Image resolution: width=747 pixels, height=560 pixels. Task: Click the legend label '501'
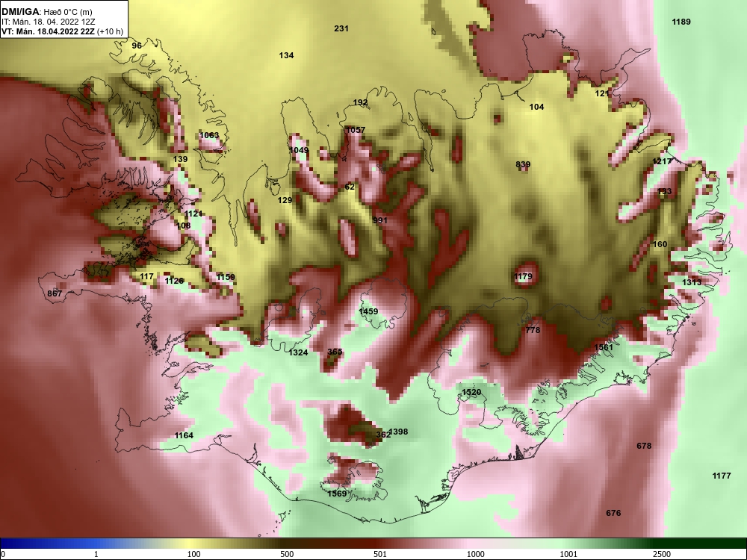[x=380, y=554]
